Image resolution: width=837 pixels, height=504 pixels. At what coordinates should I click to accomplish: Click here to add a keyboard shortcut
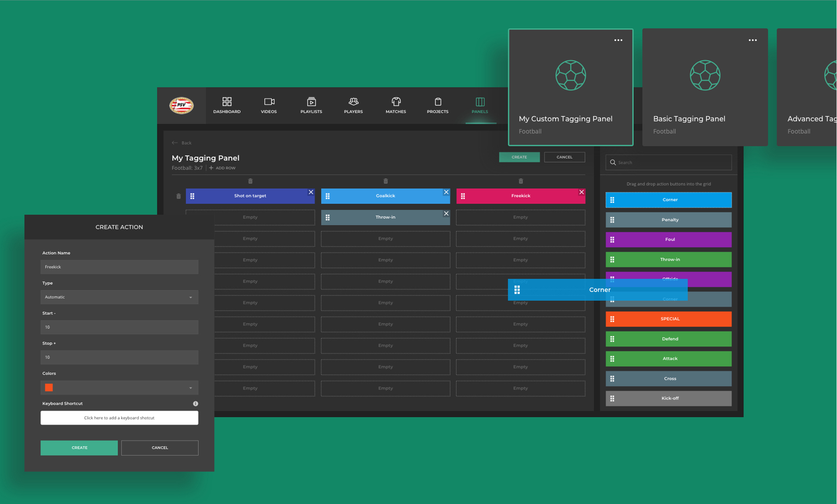pos(119,418)
